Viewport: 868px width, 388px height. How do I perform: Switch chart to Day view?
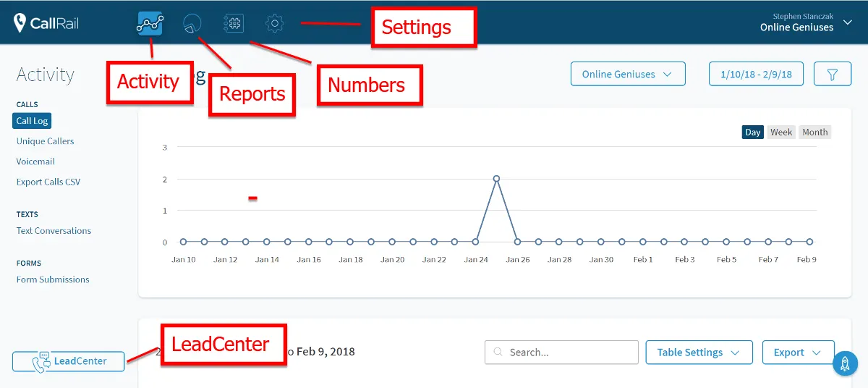click(x=753, y=132)
